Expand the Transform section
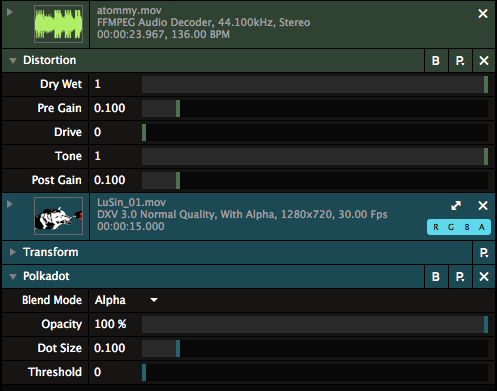This screenshot has width=497, height=391. [13, 252]
